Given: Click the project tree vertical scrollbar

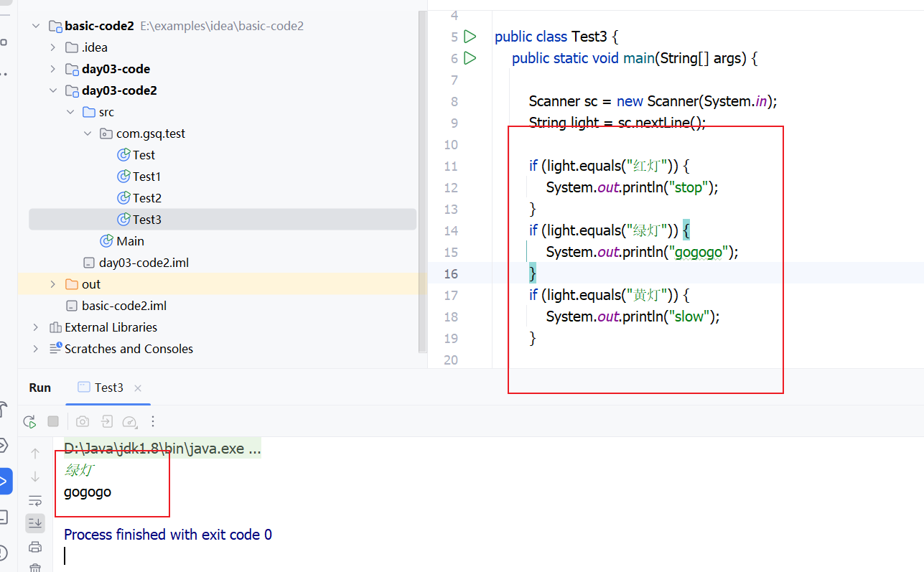Looking at the screenshot, I should click(422, 179).
